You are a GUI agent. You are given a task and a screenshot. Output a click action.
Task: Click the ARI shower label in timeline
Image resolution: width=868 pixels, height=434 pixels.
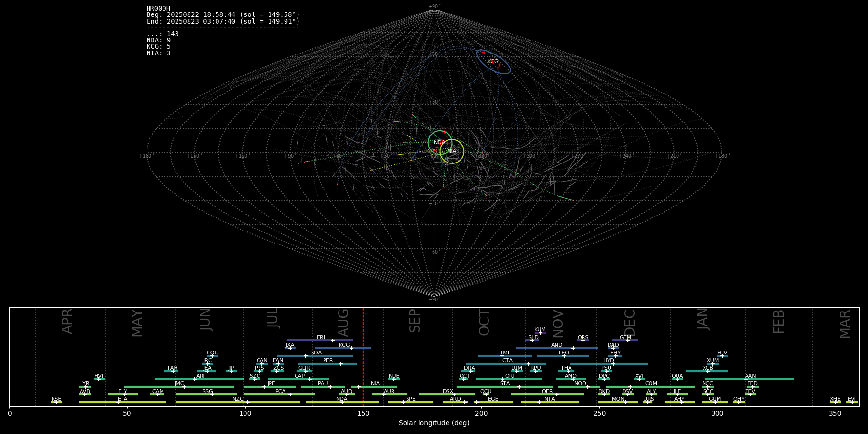(201, 376)
